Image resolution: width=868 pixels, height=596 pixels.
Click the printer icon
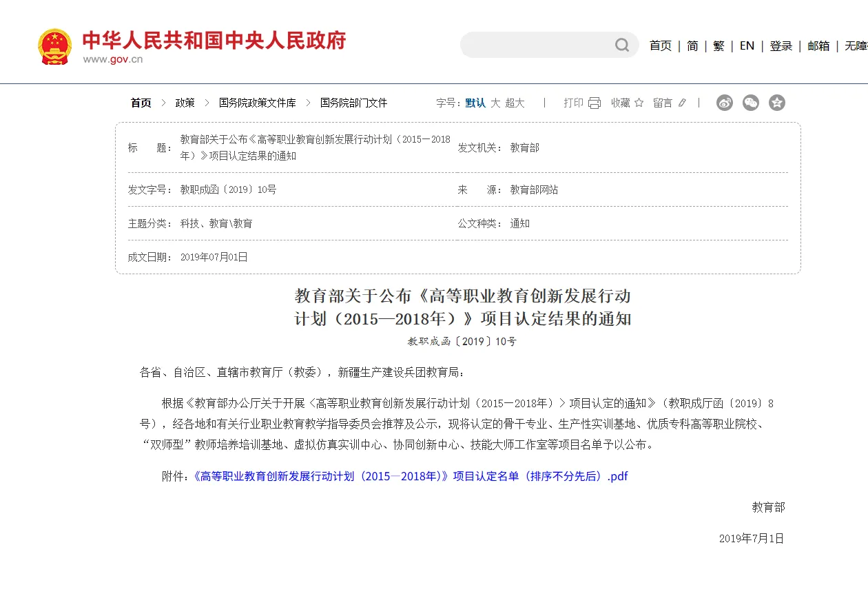(x=595, y=103)
